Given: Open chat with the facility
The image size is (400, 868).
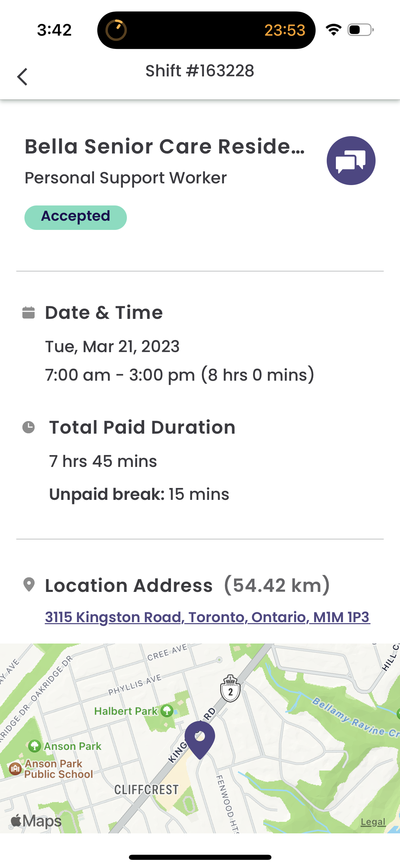Looking at the screenshot, I should (x=351, y=161).
